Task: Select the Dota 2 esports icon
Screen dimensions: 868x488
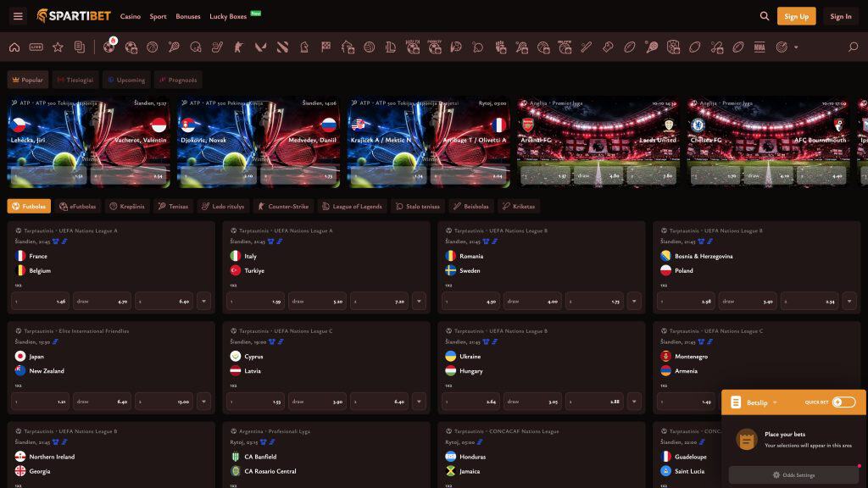Action: coord(282,47)
